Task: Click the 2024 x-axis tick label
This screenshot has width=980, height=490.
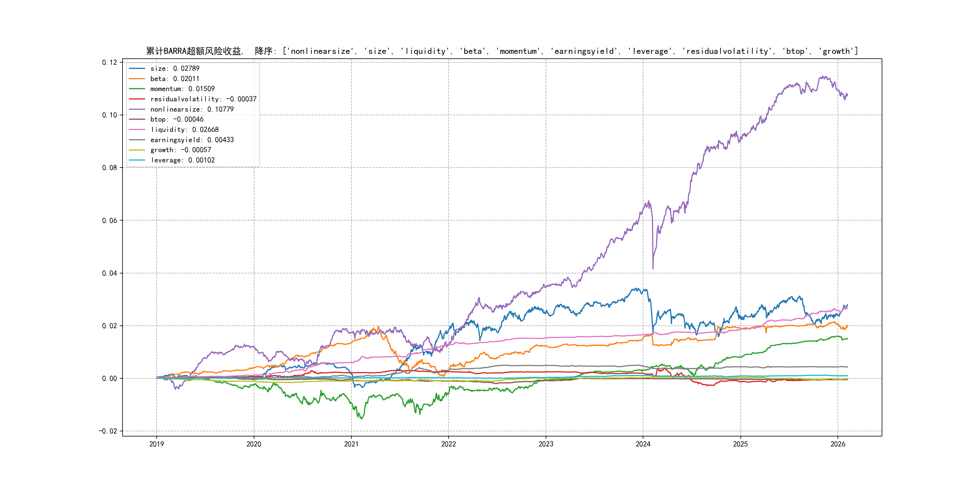Action: pos(643,444)
